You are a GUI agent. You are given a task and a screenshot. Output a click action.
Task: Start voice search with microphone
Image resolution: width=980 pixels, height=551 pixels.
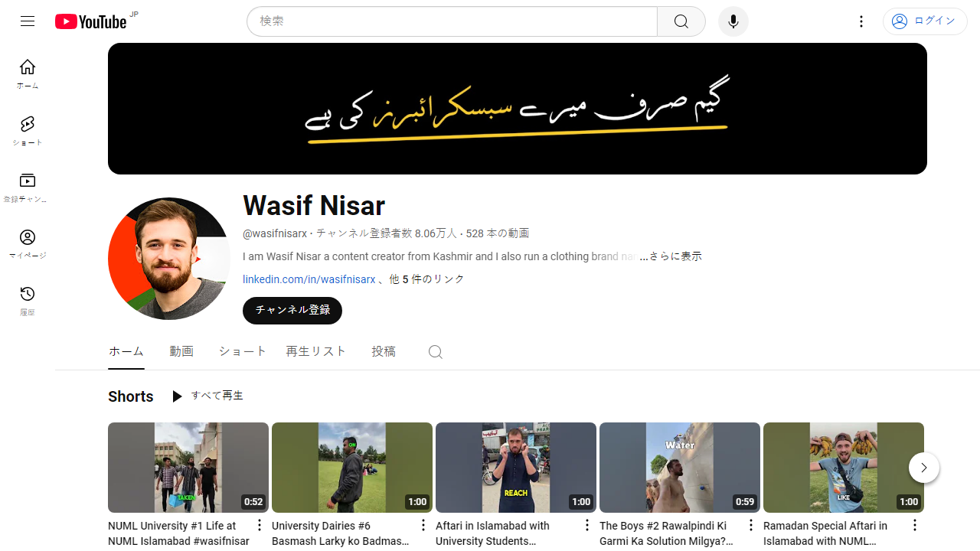coord(733,21)
